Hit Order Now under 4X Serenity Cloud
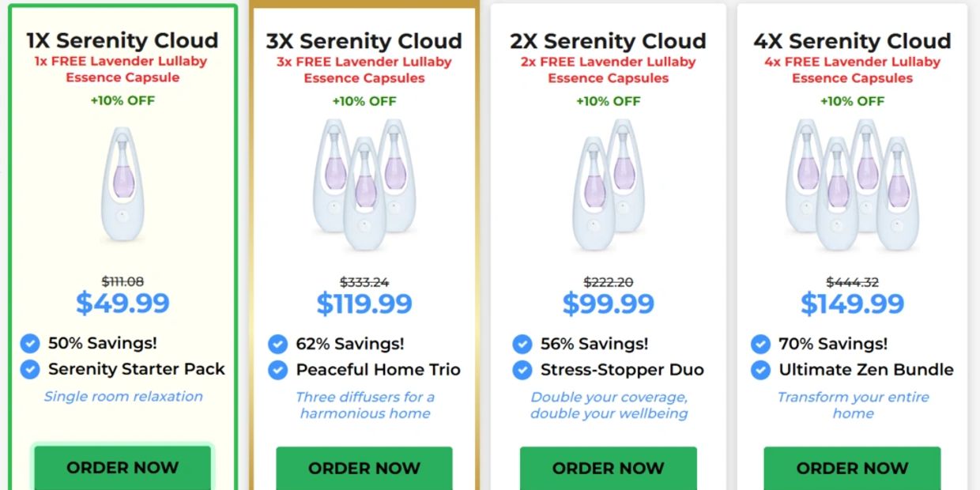This screenshot has width=980, height=490. point(852,469)
